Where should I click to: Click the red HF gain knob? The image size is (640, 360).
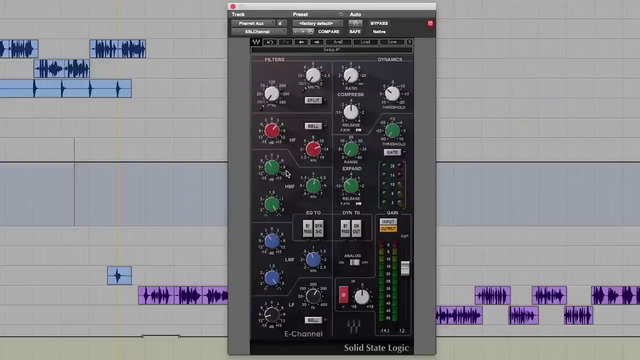[272, 131]
